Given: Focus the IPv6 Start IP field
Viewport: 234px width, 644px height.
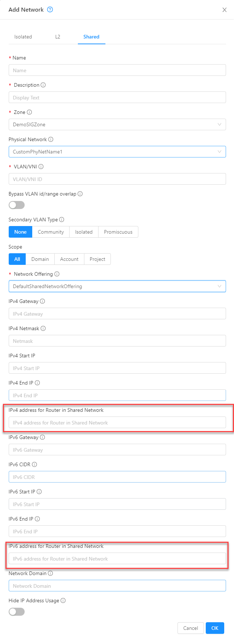Looking at the screenshot, I should coord(117,504).
